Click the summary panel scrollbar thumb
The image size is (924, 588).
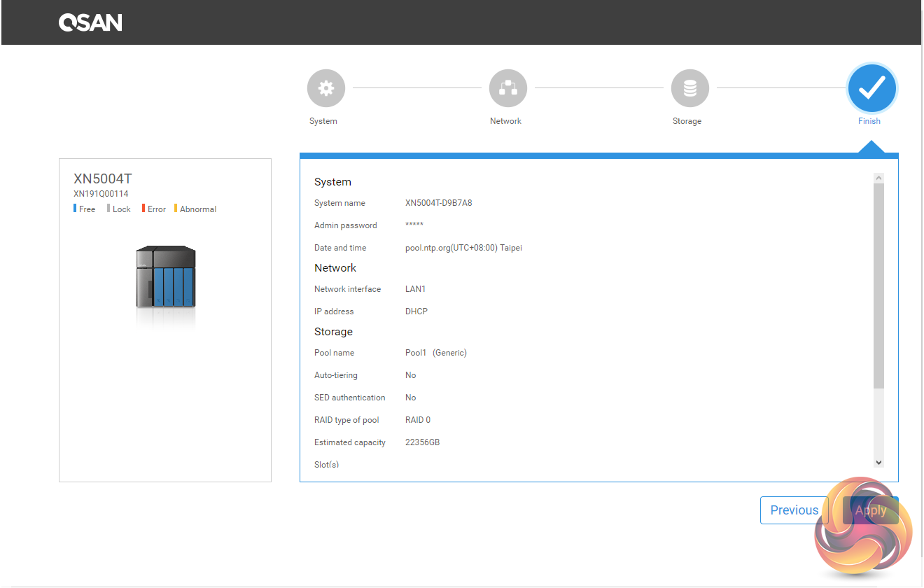click(x=878, y=286)
